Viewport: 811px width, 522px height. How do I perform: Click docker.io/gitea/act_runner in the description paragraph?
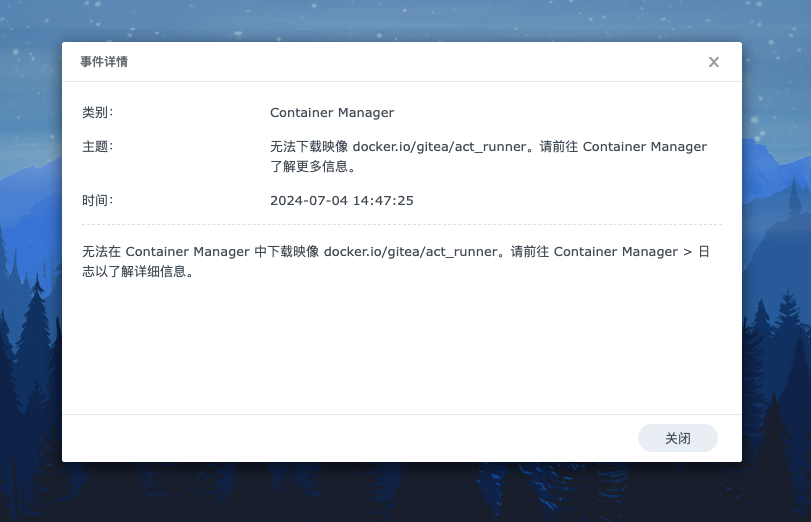[x=410, y=252]
